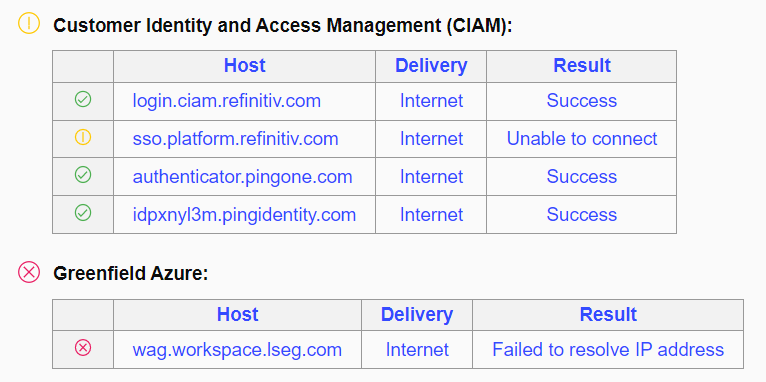Click the 'Unable to connect' result text
The width and height of the screenshot is (766, 382).
coord(582,139)
